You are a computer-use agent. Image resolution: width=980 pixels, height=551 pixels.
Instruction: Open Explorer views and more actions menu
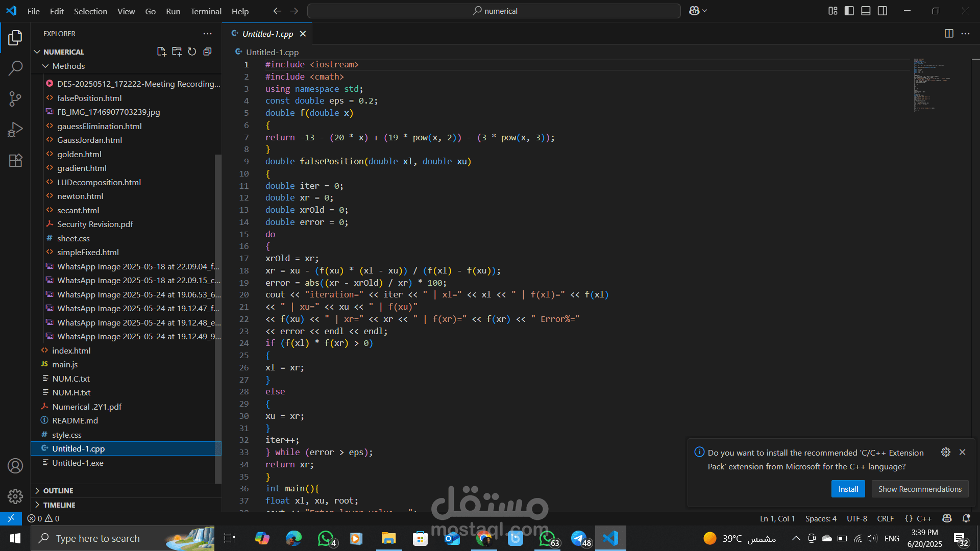pyautogui.click(x=207, y=34)
